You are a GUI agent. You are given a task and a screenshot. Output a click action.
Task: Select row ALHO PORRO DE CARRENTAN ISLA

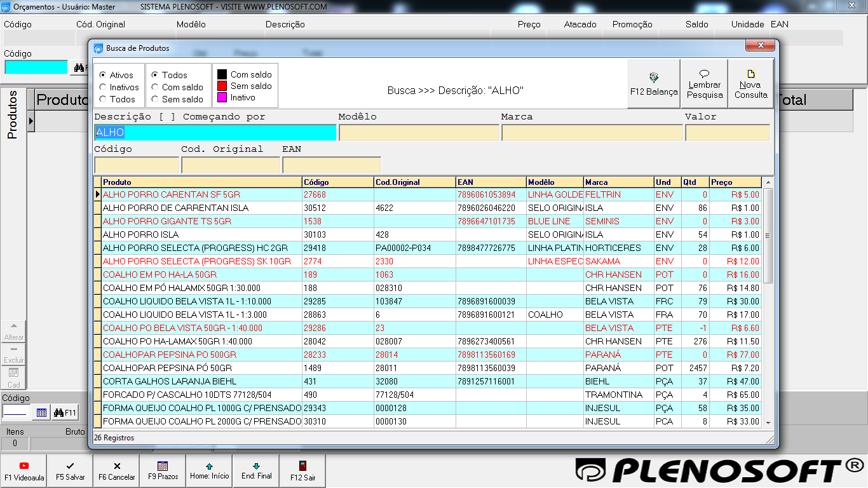431,208
